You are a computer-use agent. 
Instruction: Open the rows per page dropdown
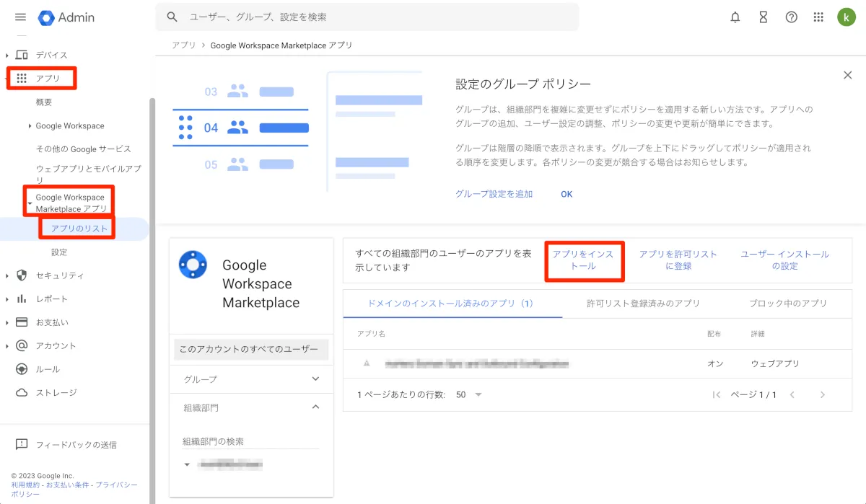(469, 395)
